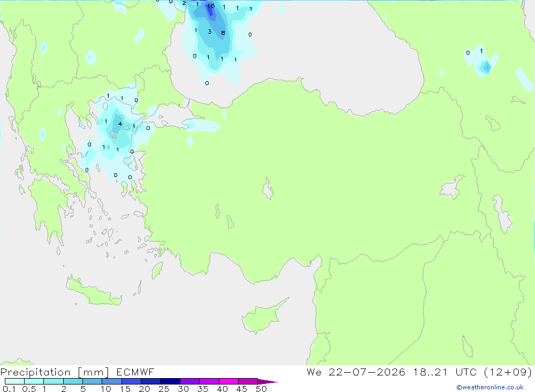
Task: Select the 2–5 mm legend color box
Action: coord(73,381)
